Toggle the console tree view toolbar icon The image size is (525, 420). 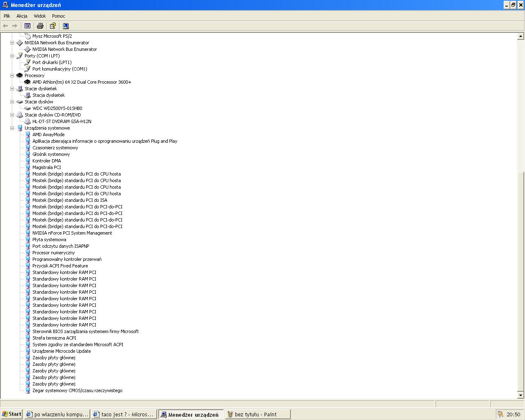click(27, 26)
